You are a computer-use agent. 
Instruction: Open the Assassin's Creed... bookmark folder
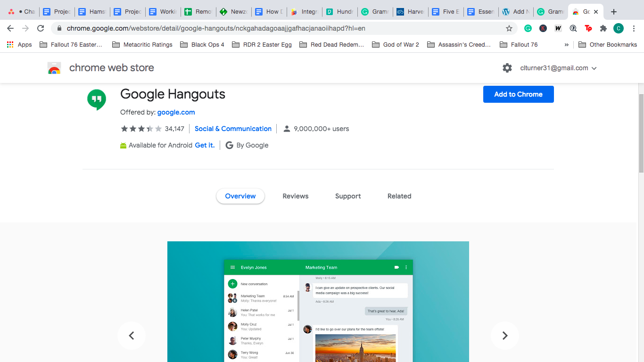coord(459,45)
